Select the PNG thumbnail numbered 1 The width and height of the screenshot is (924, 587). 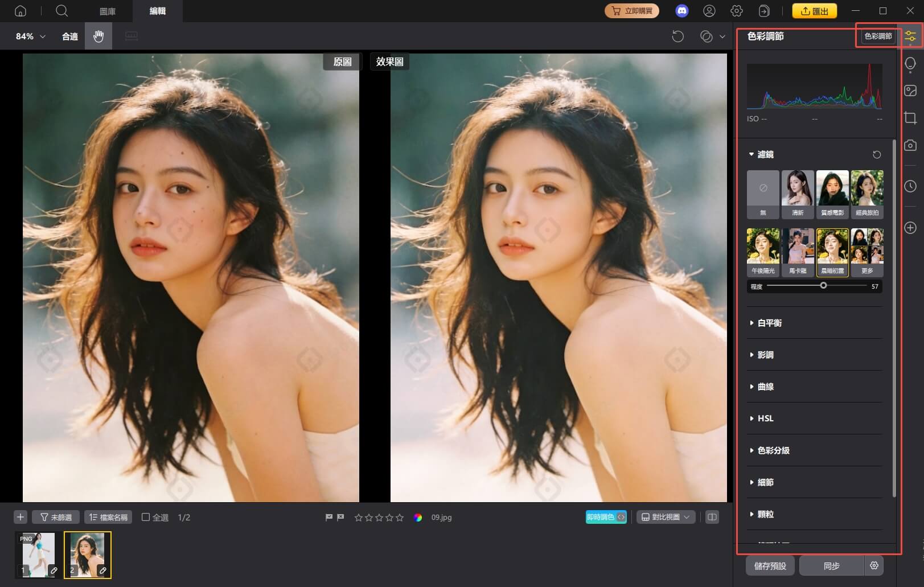pyautogui.click(x=38, y=555)
